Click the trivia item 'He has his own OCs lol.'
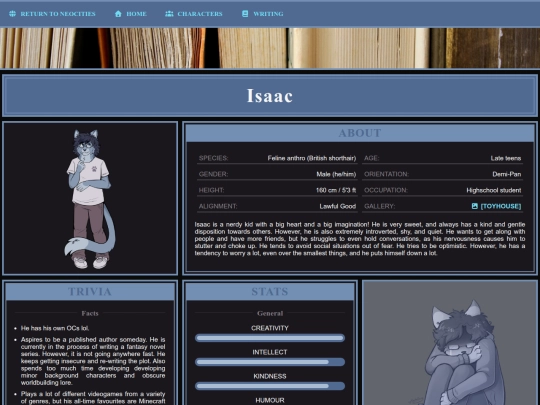 click(55, 328)
